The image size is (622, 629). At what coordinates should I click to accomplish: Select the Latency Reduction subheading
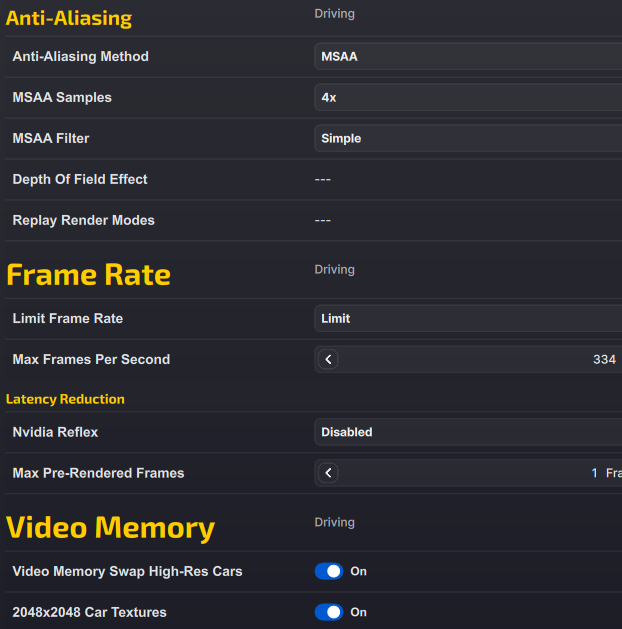pyautogui.click(x=65, y=399)
